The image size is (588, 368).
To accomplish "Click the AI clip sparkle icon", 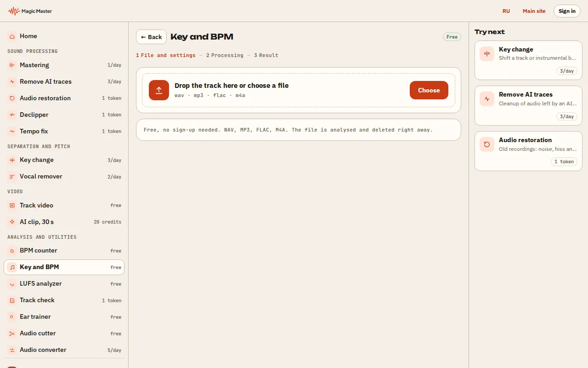I will click(x=12, y=222).
